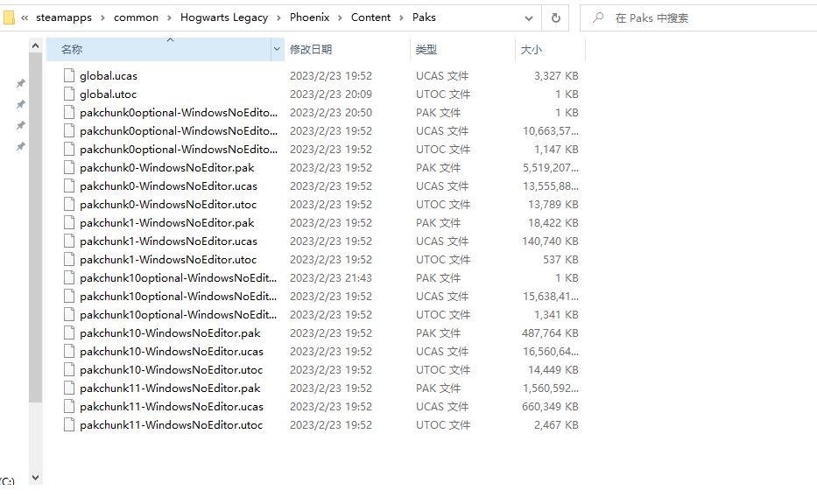The width and height of the screenshot is (817, 504).
Task: Click the date 2023/2/23 20:50
Action: click(331, 113)
